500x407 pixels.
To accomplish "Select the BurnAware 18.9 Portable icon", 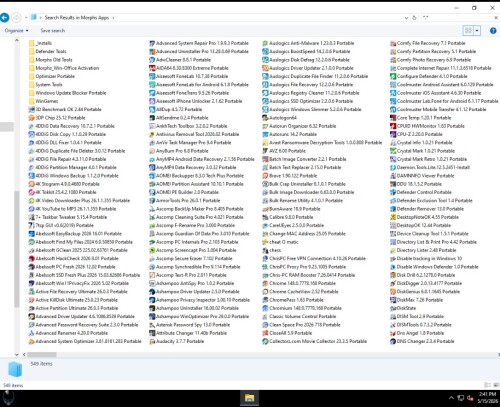I will 265,209.
